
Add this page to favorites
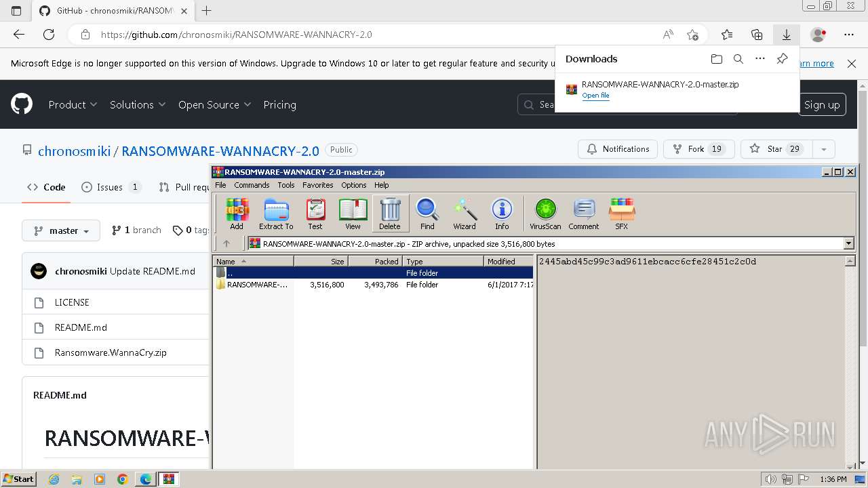pos(692,35)
